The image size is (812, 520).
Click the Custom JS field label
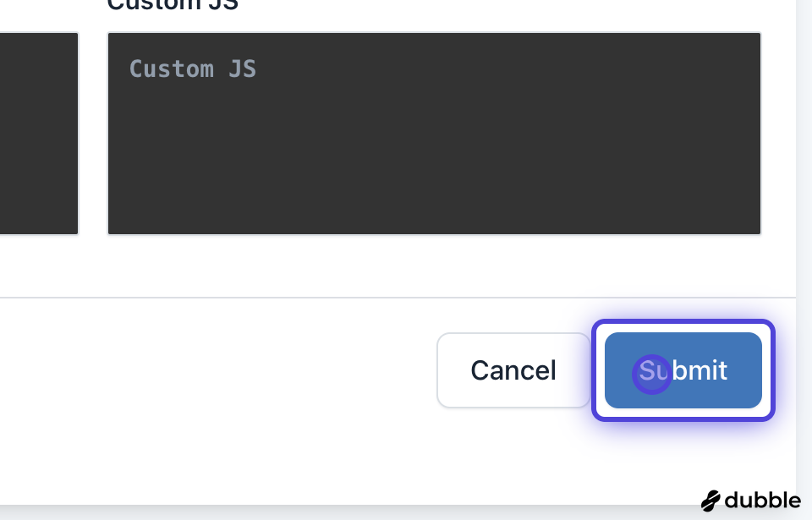(x=173, y=5)
